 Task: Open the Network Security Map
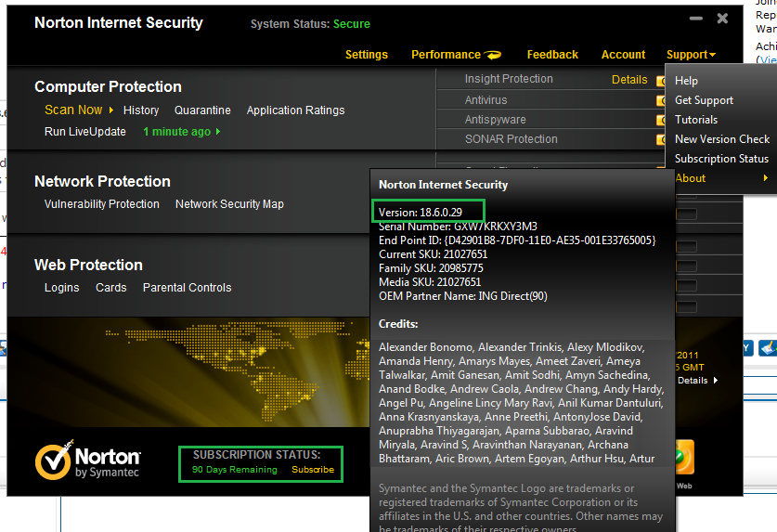point(229,203)
